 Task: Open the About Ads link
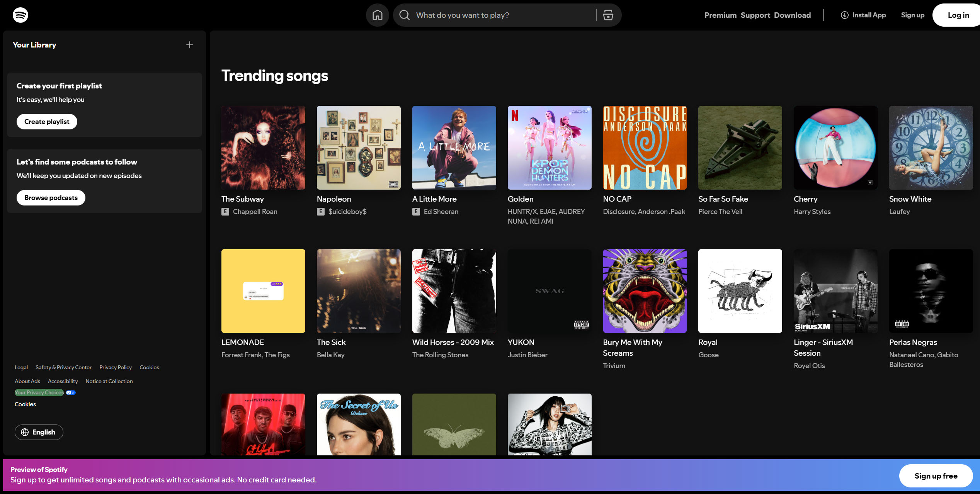click(x=27, y=381)
